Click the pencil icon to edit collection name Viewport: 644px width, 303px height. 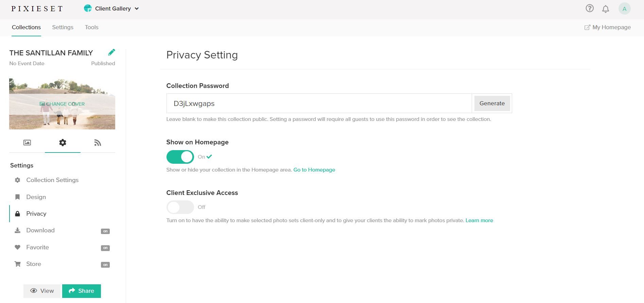111,52
